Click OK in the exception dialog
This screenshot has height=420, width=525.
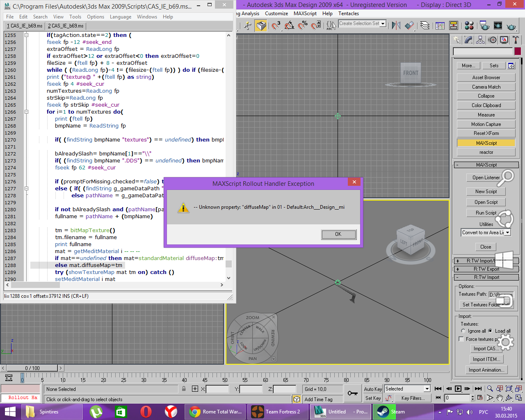(x=338, y=234)
